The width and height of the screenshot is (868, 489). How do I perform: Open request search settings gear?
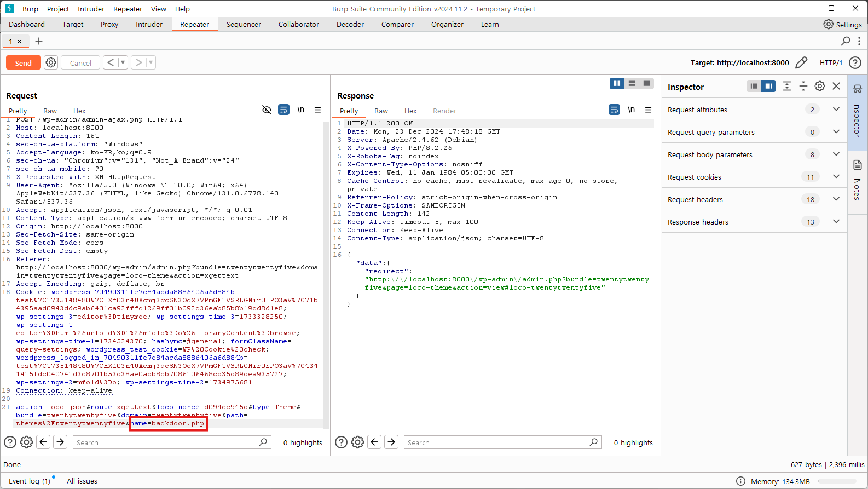pos(26,442)
